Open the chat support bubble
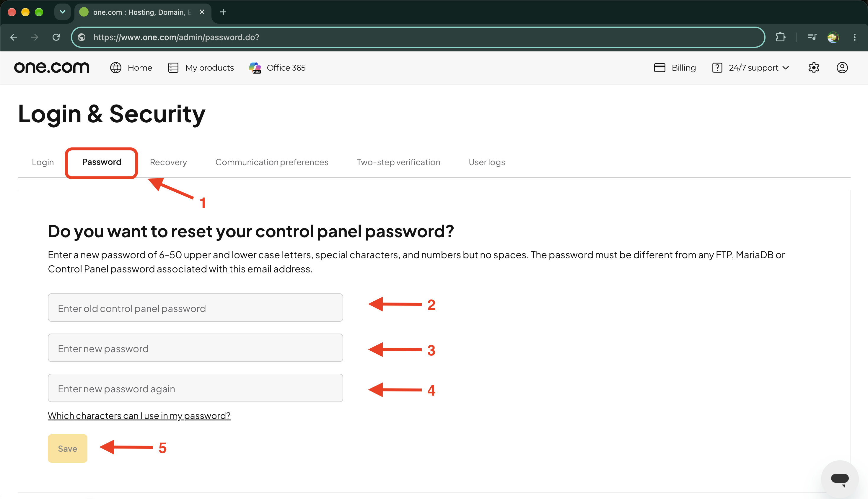This screenshot has height=499, width=868. (x=840, y=479)
